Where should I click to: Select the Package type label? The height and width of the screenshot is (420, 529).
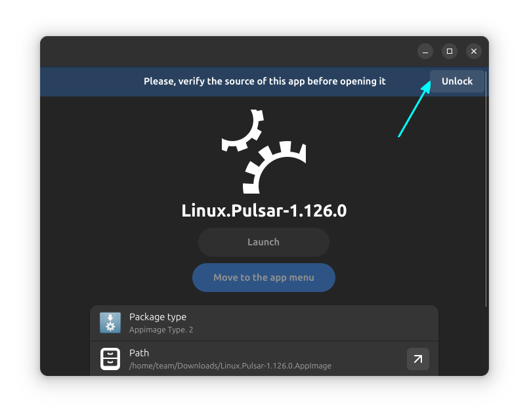(x=158, y=317)
